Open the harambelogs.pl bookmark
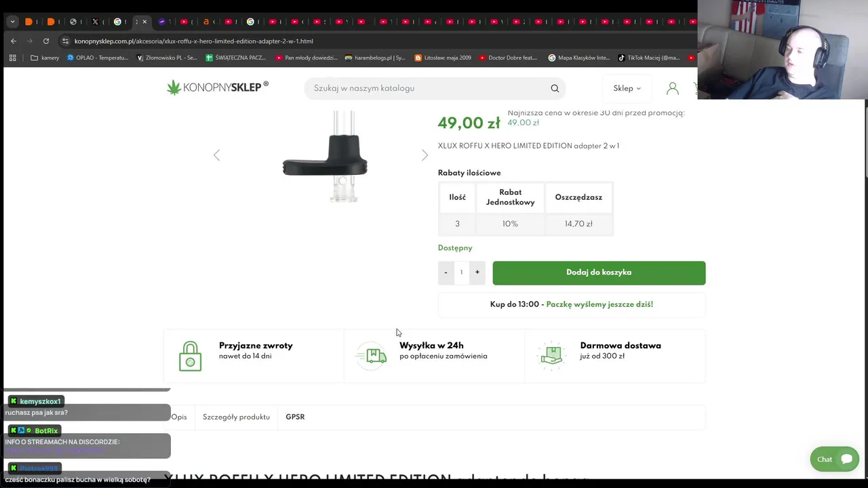 [375, 58]
